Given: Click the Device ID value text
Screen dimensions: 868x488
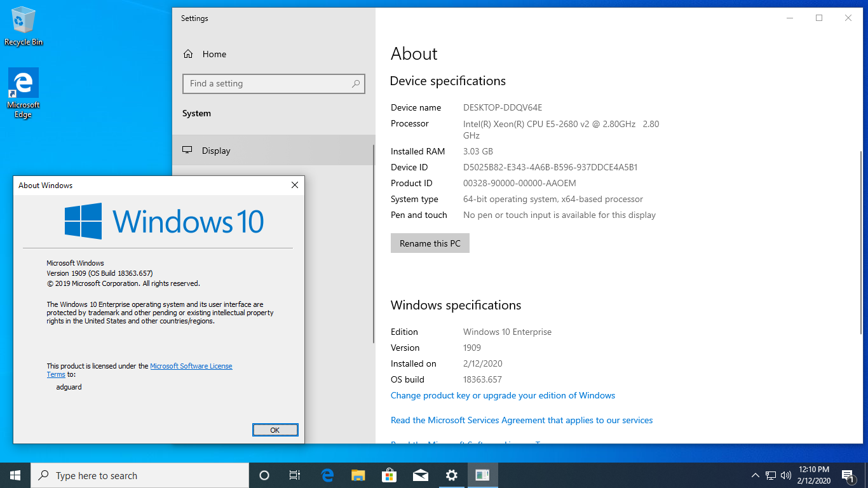Looking at the screenshot, I should 550,167.
